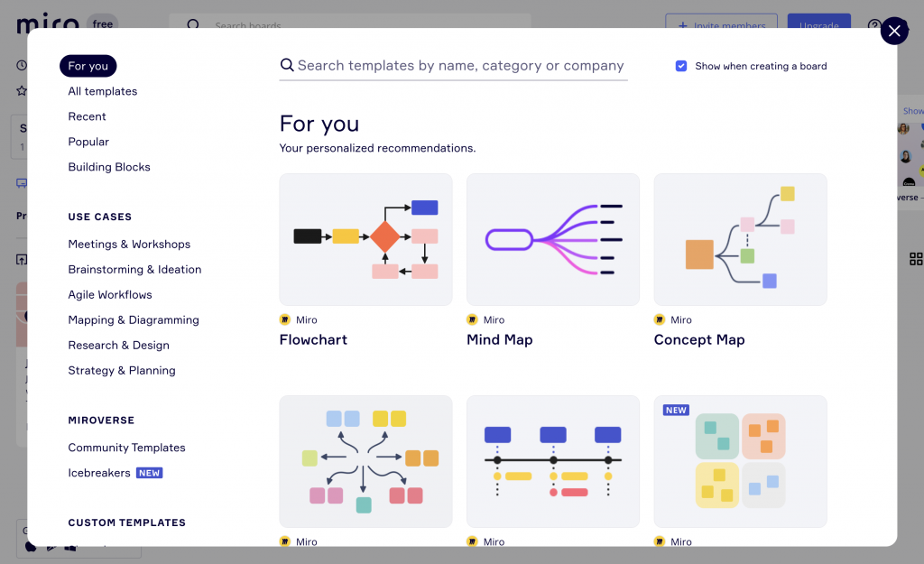Choose the Flowchart template thumbnail
The height and width of the screenshot is (564, 924).
366,239
